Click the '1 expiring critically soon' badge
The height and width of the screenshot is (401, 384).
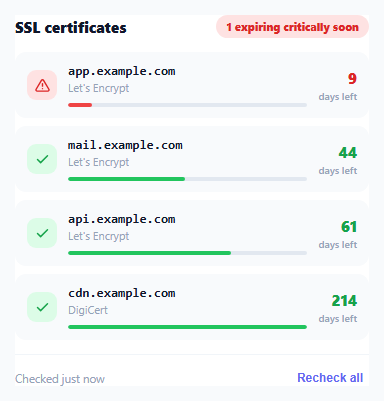[x=292, y=27]
